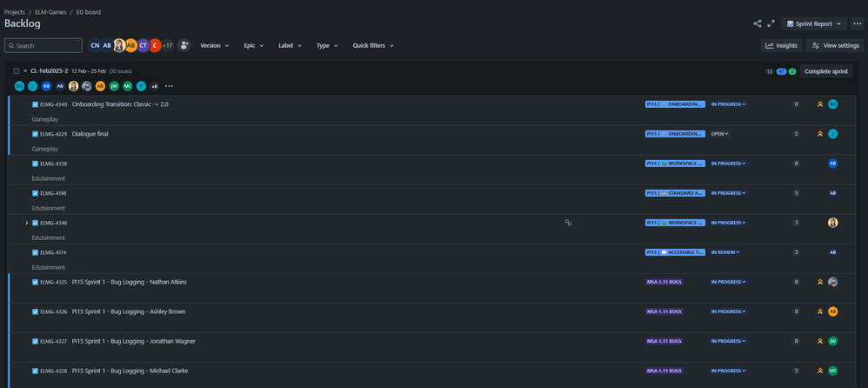868x388 pixels.
Task: Open 'PI15 Sprint 1 - Bug Logging - Michael Clarke'
Action: (130, 371)
